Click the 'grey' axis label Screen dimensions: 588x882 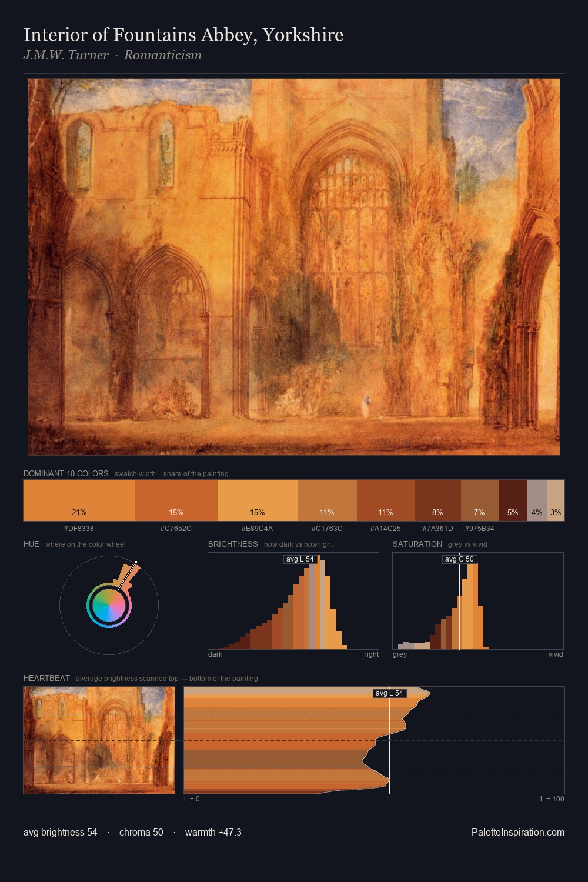(x=400, y=654)
